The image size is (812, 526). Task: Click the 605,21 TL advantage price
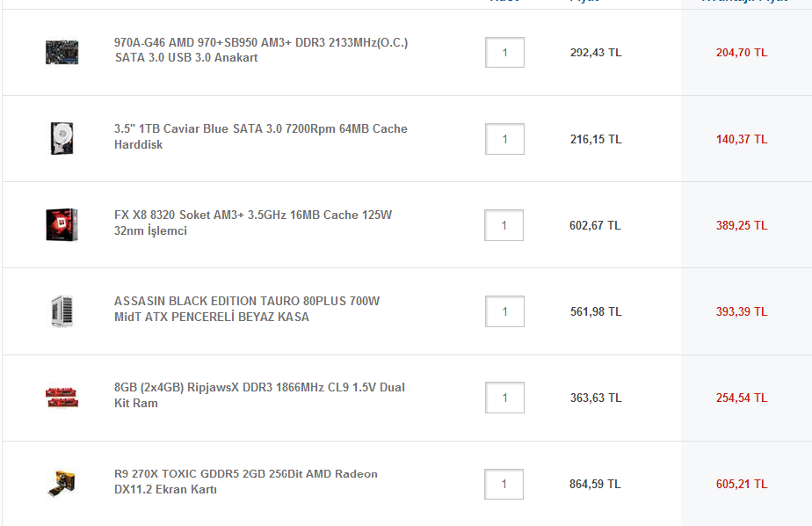(742, 484)
